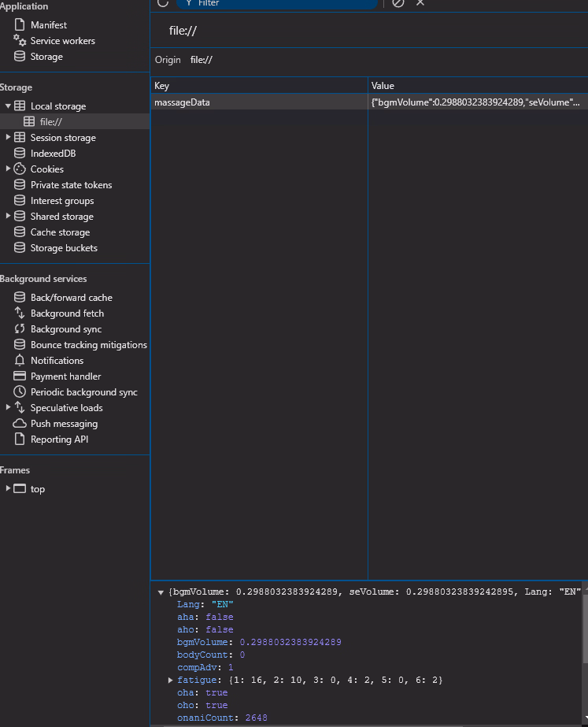Sort by the Value column header

[x=478, y=86]
